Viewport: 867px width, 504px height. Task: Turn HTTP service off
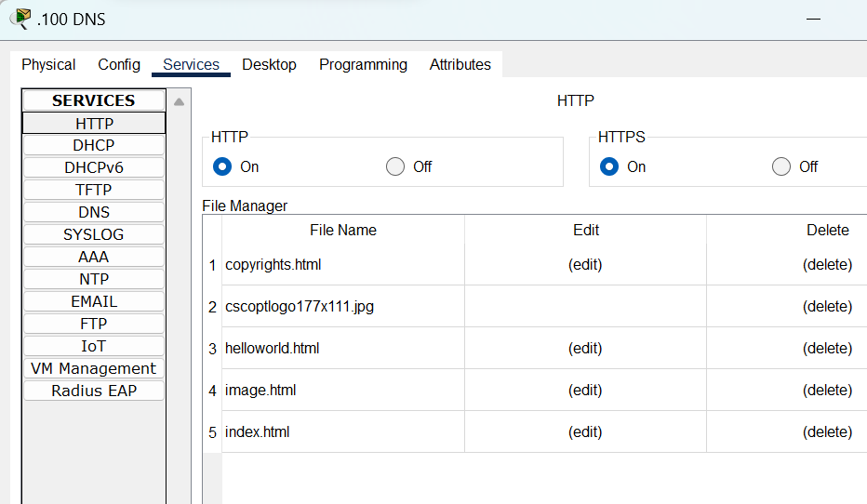[395, 166]
